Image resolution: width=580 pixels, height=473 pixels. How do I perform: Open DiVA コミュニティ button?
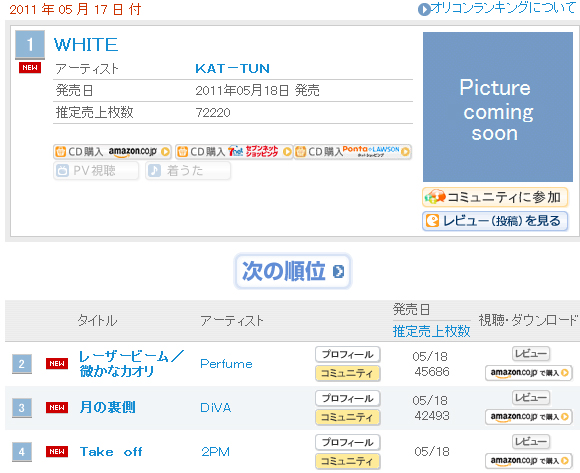[348, 417]
